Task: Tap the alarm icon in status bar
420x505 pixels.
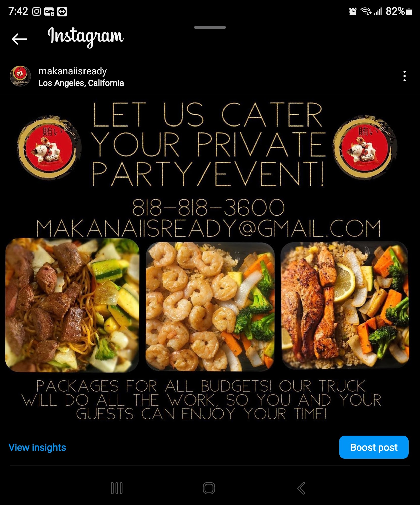Action: [x=353, y=11]
